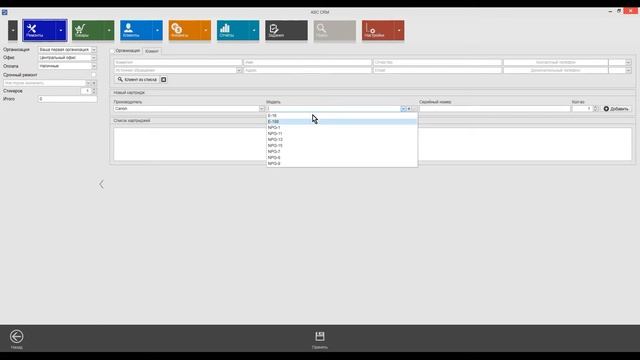Open the ellipsis button beside Модель field

coord(415,109)
